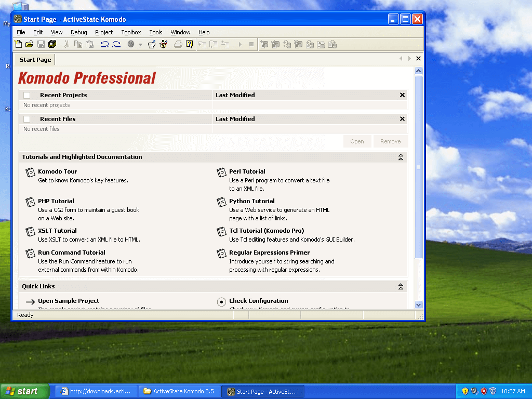Click the Cut scissors icon
This screenshot has width=532, height=399.
(66, 44)
